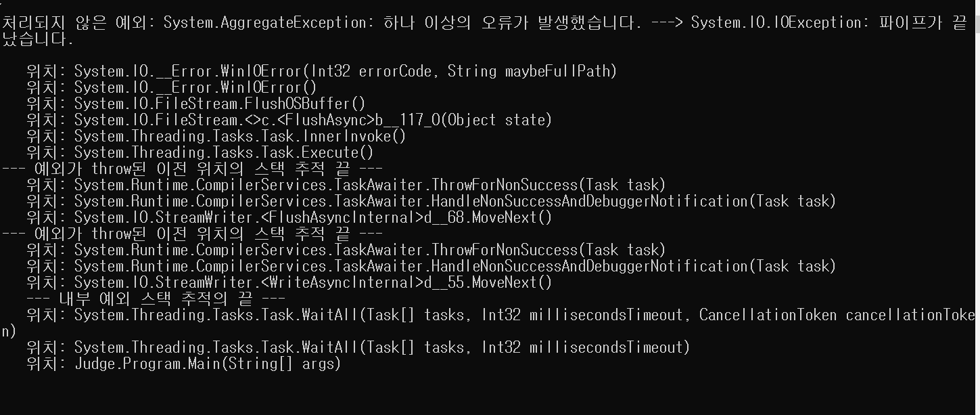Click the '파이프가 끝' text at line end
This screenshot has width=980, height=415.
click(x=923, y=23)
